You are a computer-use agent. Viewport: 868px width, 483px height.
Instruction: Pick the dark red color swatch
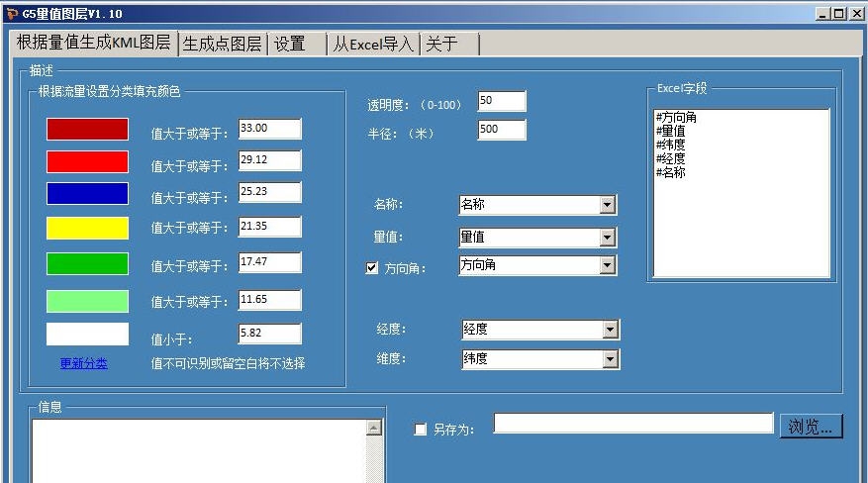pos(87,129)
